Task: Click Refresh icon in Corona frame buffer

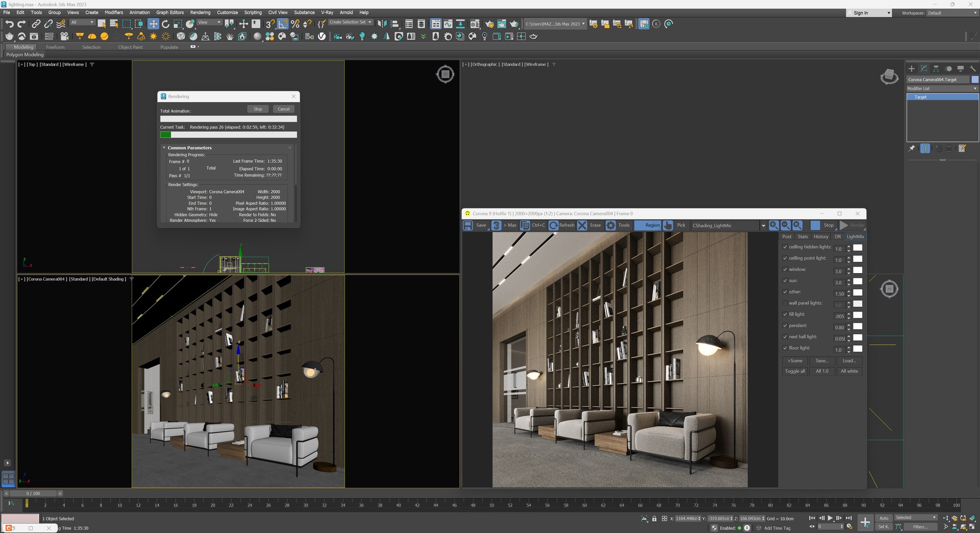Action: 553,225
